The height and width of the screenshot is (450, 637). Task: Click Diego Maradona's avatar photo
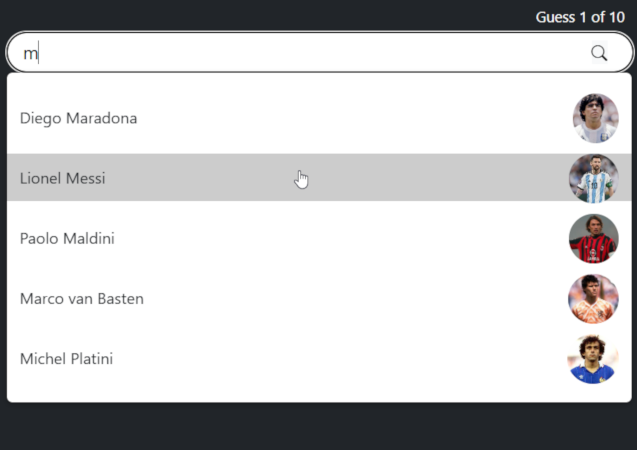(594, 118)
